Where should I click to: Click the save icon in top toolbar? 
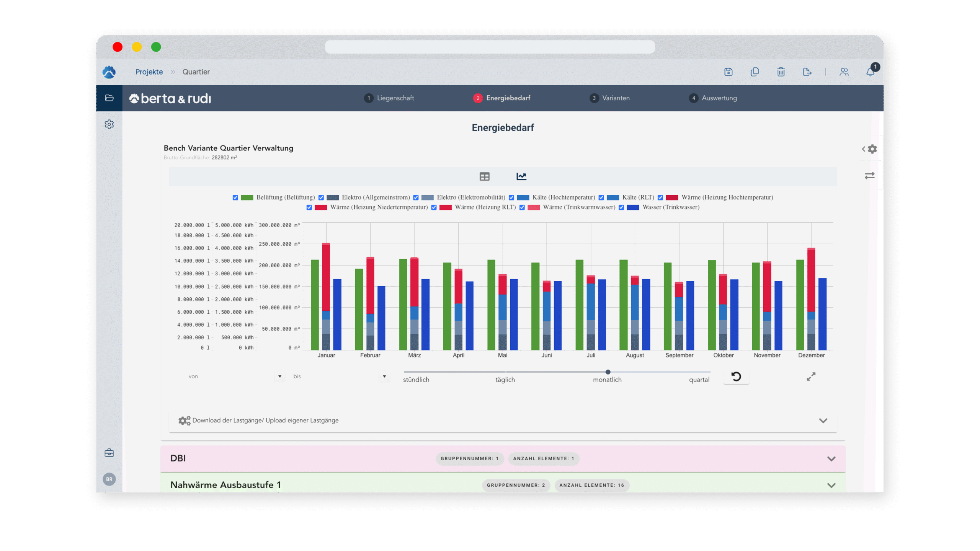pyautogui.click(x=728, y=72)
